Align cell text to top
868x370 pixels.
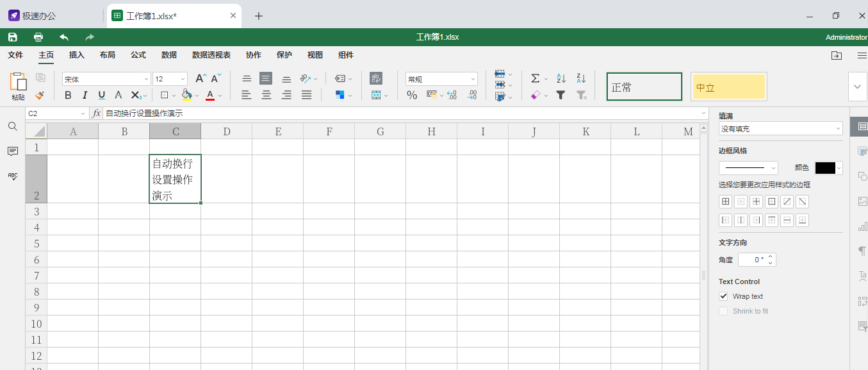(x=247, y=78)
